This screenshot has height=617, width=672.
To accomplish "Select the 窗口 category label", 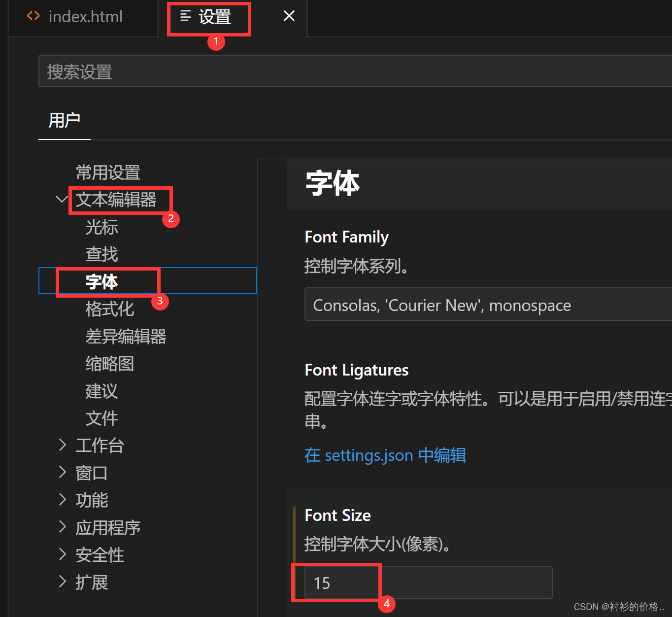I will pyautogui.click(x=92, y=473).
